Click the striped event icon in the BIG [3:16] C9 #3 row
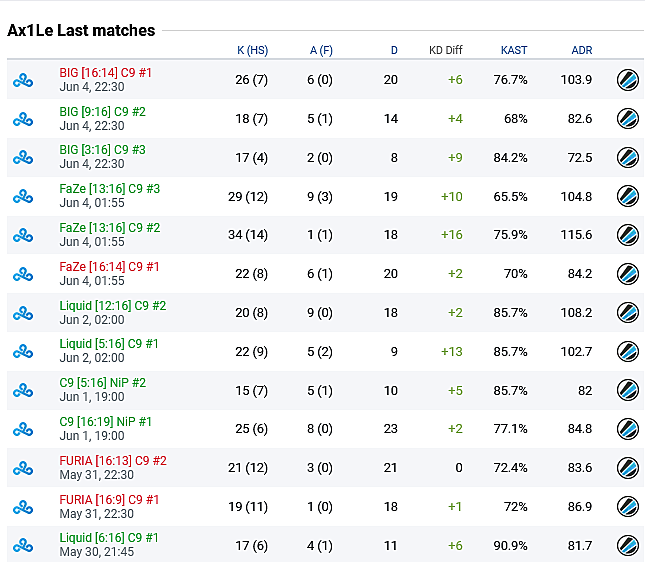 click(x=627, y=157)
